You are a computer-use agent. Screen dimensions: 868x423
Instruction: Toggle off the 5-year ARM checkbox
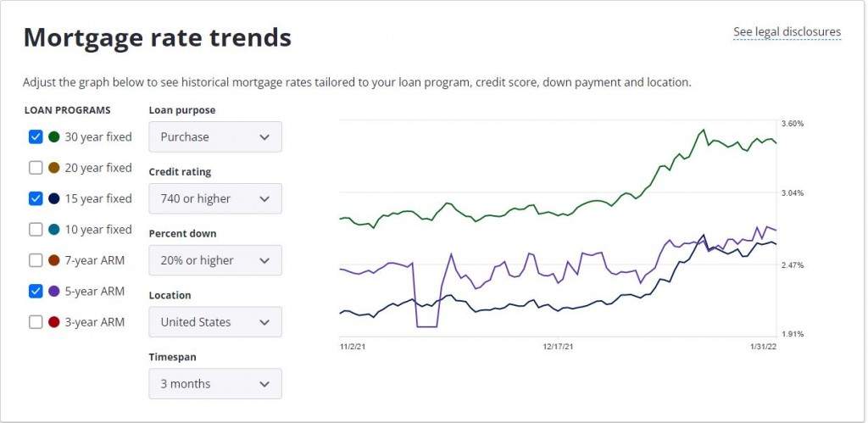click(36, 291)
